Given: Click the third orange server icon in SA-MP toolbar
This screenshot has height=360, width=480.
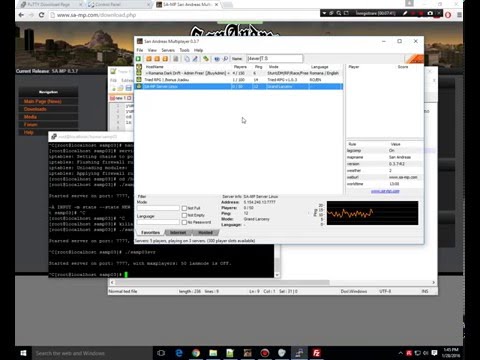Looking at the screenshot, I should pyautogui.click(x=165, y=59).
